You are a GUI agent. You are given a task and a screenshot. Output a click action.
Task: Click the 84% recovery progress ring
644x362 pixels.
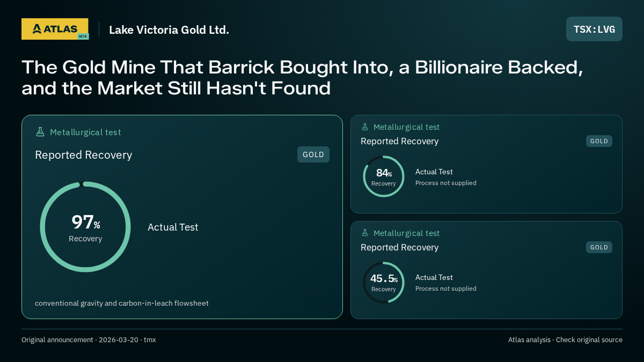coord(384,176)
